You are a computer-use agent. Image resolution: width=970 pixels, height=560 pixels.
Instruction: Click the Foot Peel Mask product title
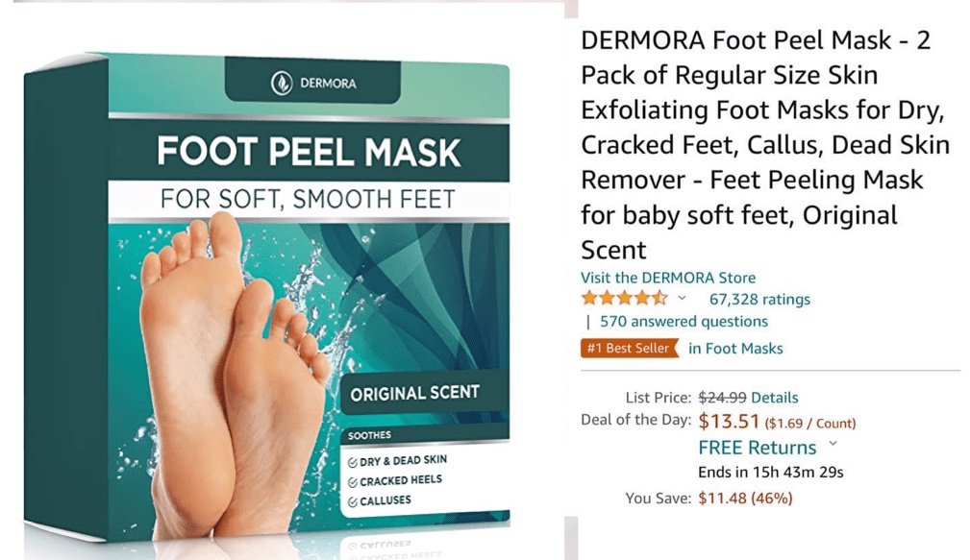click(765, 145)
